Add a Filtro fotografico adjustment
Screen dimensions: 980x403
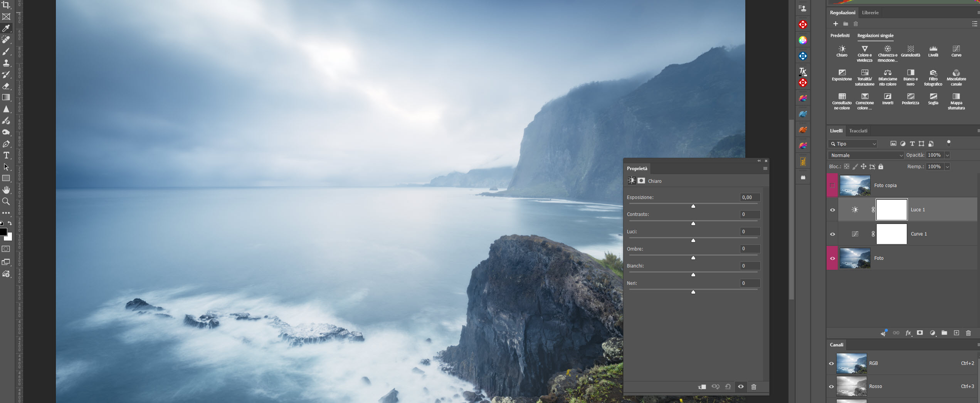pyautogui.click(x=933, y=77)
